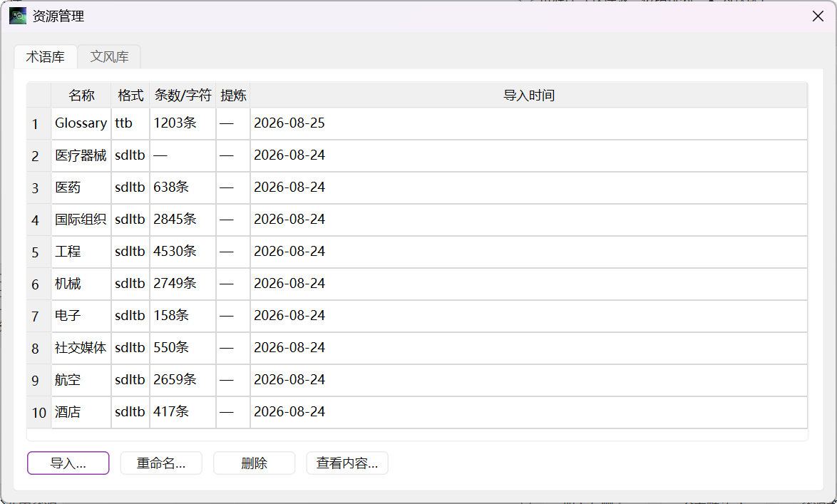
Task: Click the 638条 count cell
Action: pos(183,187)
